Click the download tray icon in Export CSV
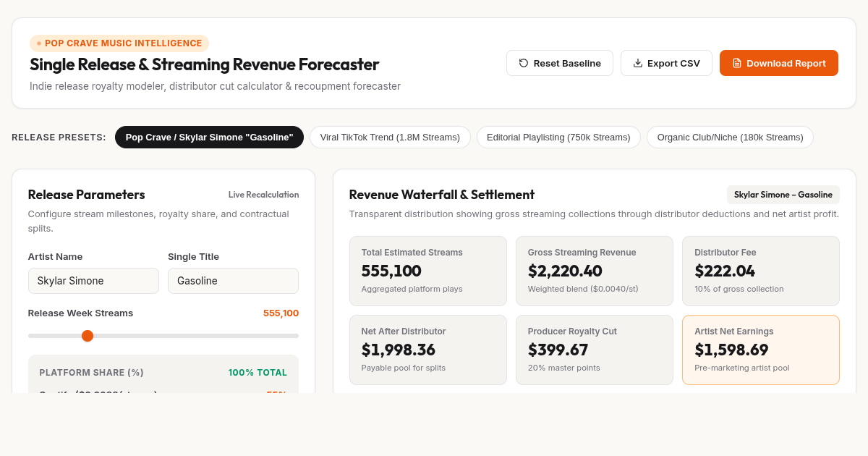 [x=638, y=63]
